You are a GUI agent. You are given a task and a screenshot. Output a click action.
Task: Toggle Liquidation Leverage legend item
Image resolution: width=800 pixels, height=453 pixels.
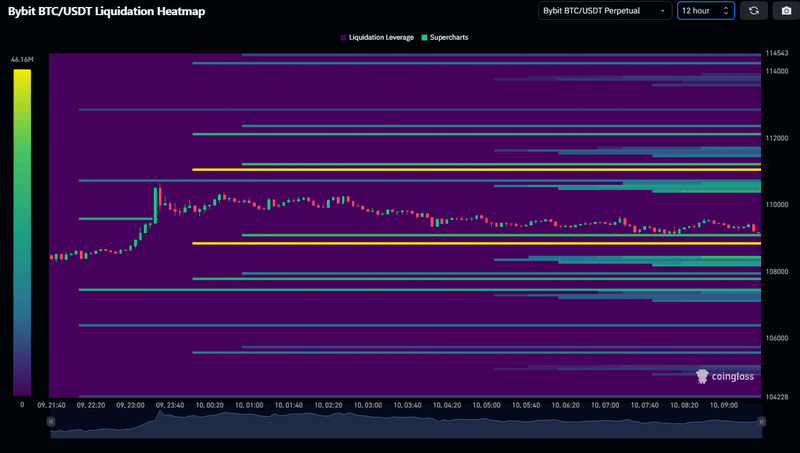(x=377, y=37)
